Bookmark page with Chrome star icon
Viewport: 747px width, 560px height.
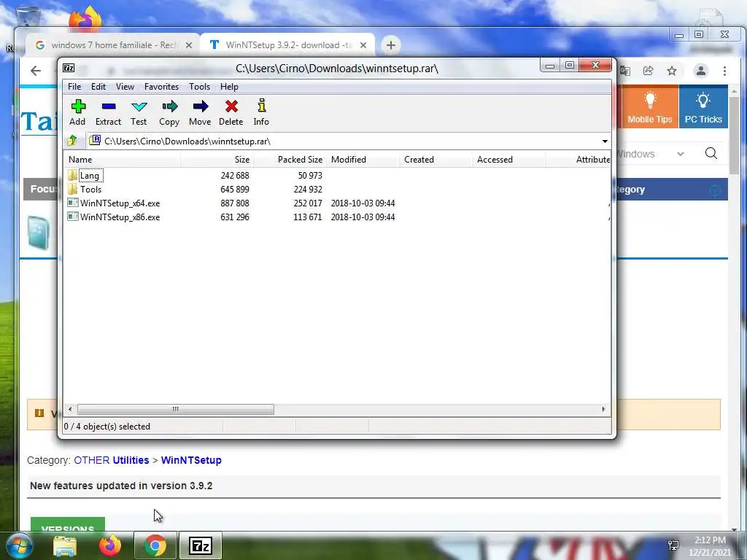tap(672, 71)
